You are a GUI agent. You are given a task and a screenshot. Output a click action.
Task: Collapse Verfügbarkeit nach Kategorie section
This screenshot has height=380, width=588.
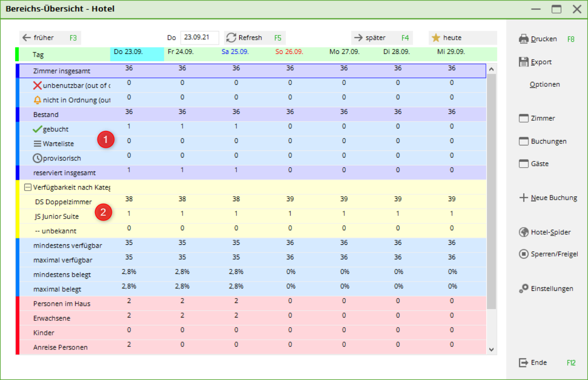[28, 187]
